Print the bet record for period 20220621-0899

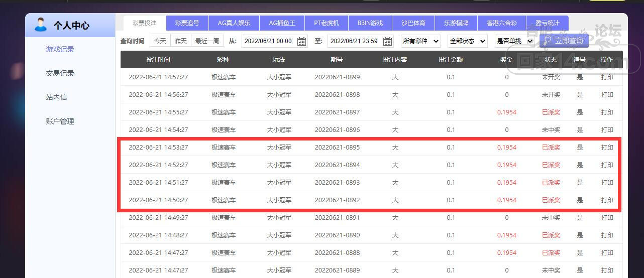(607, 77)
